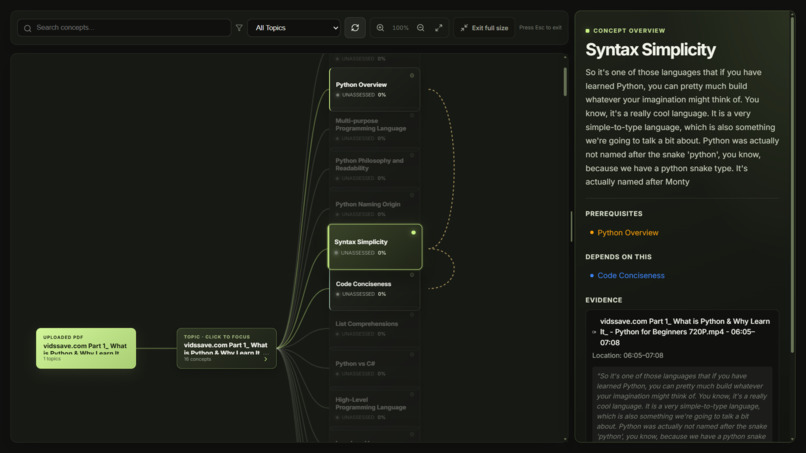Select the High-Level Programming Language node
The image size is (806, 453).
(375, 407)
